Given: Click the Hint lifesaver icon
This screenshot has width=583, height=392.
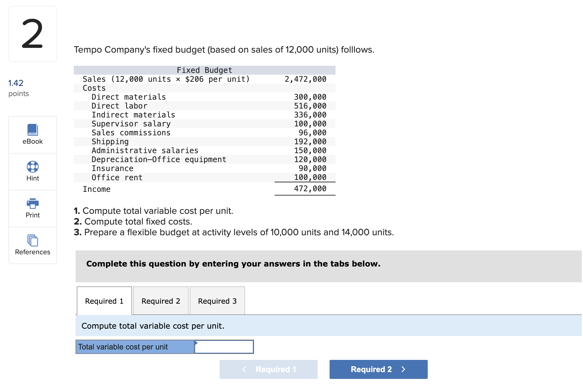Looking at the screenshot, I should (32, 167).
